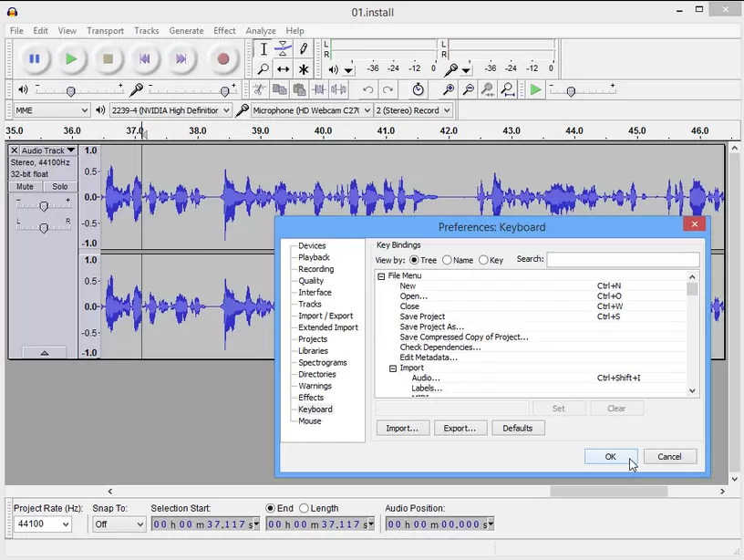Click the Import... key bindings button

pos(402,428)
